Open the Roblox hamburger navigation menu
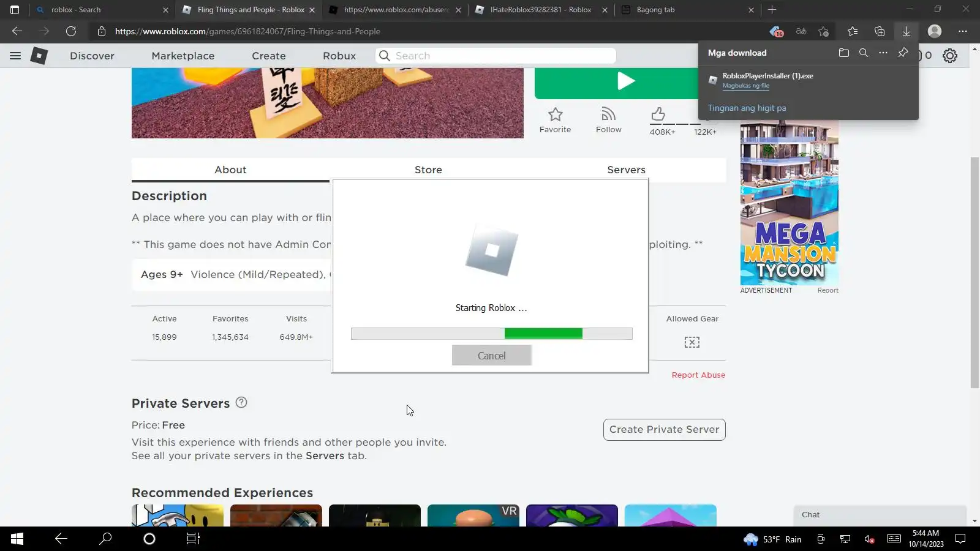This screenshot has height=551, width=980. coord(15,56)
